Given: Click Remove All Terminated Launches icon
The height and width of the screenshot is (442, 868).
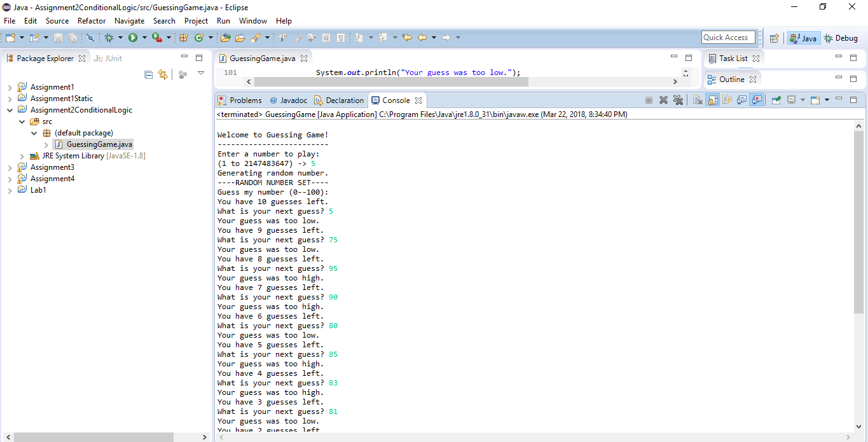Looking at the screenshot, I should (x=678, y=100).
